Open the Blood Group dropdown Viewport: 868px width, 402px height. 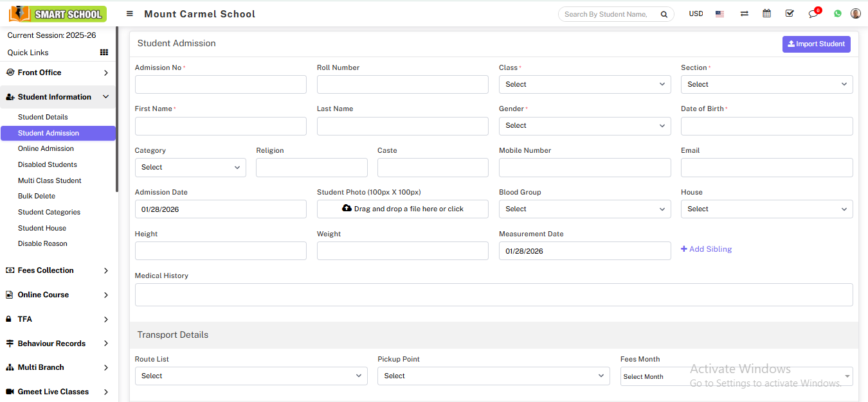coord(584,209)
